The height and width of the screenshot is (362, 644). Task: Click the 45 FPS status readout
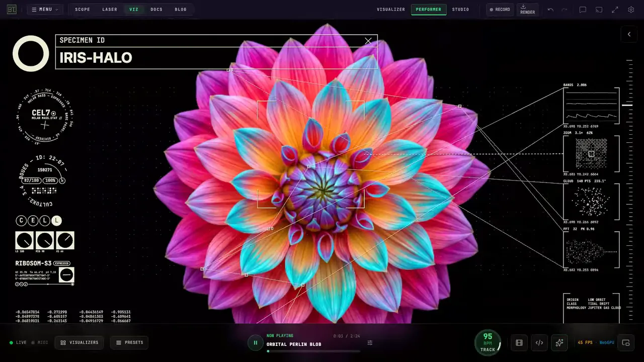tap(584, 343)
